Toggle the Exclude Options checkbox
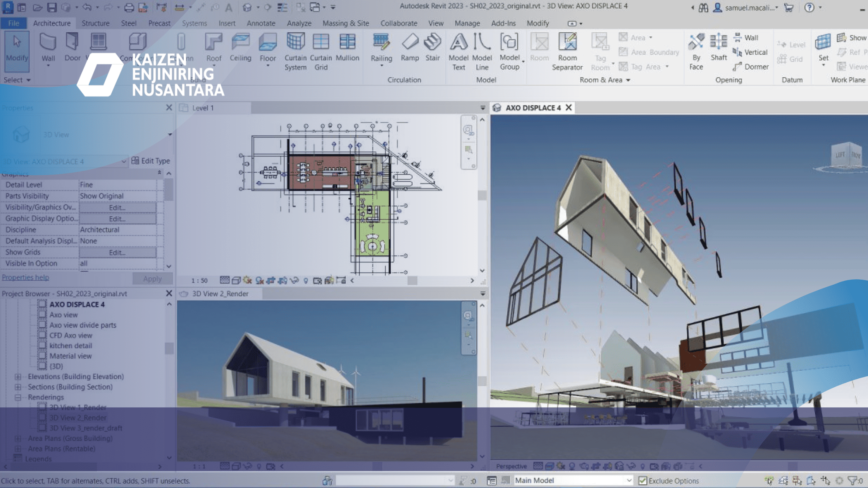The image size is (868, 488). [x=643, y=481]
